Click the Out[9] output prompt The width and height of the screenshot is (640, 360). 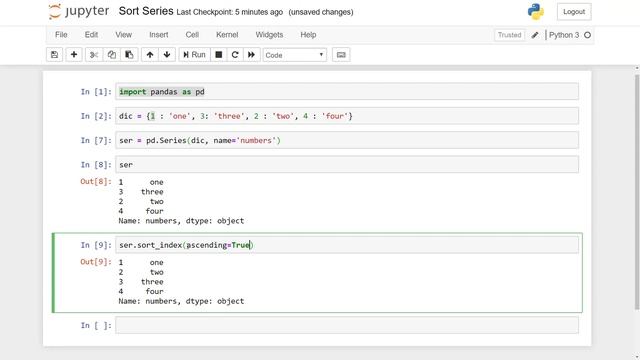point(96,262)
